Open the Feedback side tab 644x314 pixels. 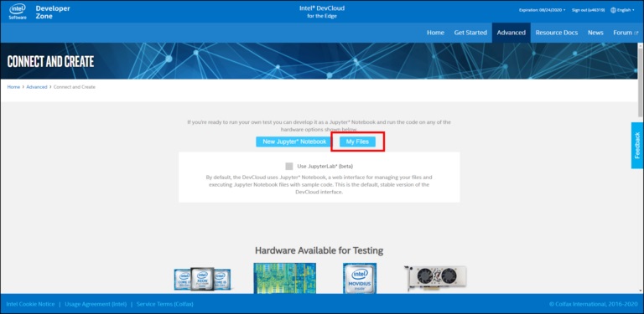tap(637, 145)
